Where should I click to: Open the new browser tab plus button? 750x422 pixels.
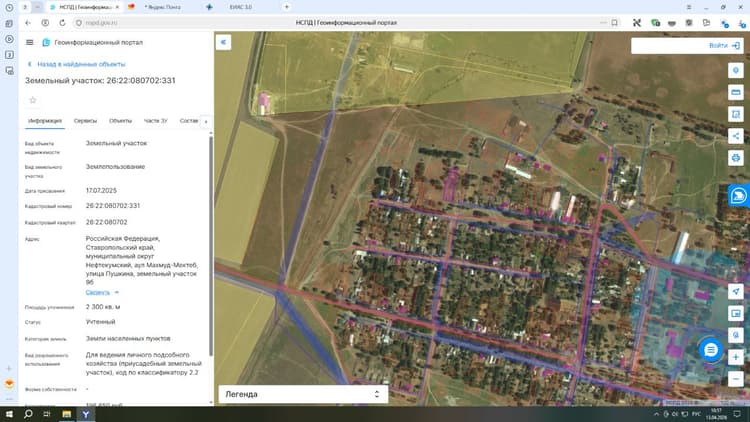287,7
